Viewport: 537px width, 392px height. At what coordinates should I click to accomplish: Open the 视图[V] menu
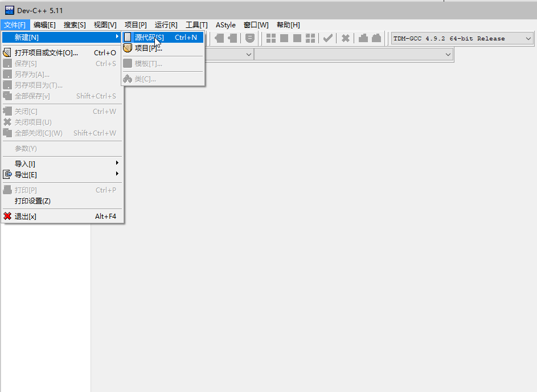coord(105,24)
